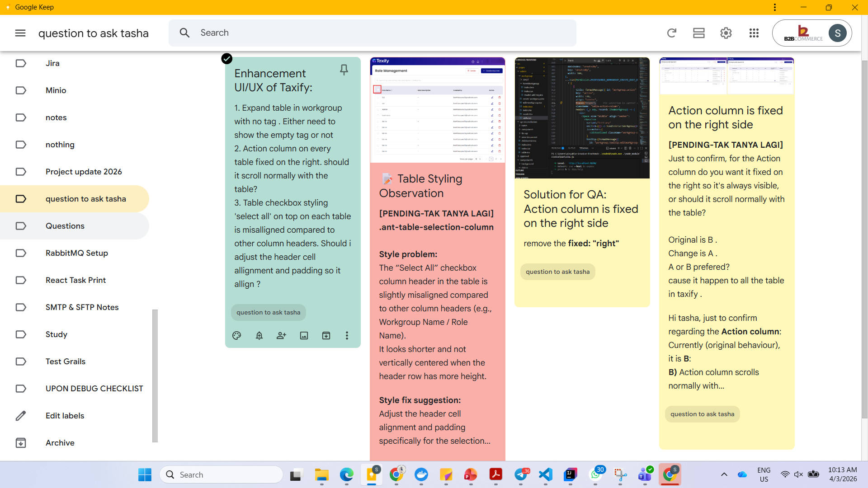Archive the selected note via the archive icon

tap(326, 335)
